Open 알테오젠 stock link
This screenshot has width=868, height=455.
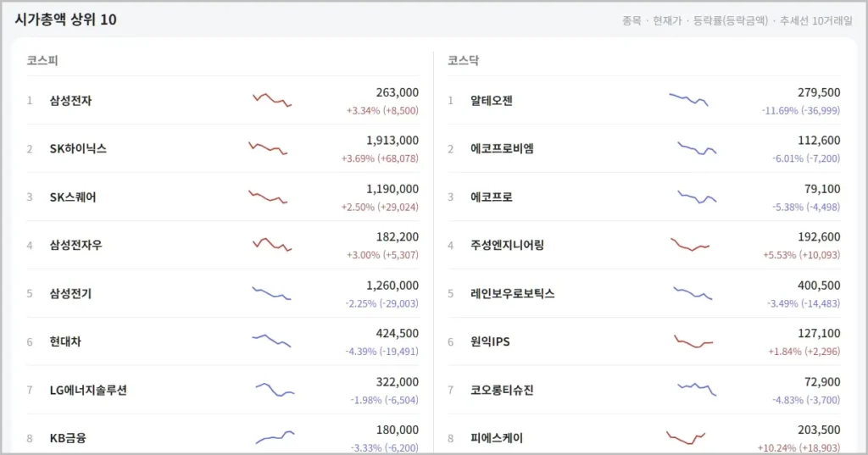tap(492, 101)
